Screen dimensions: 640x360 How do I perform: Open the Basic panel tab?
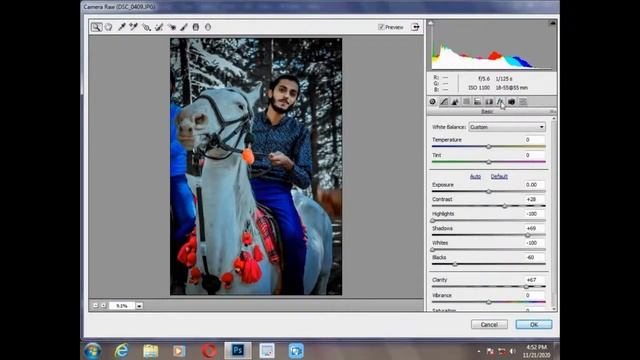click(433, 102)
